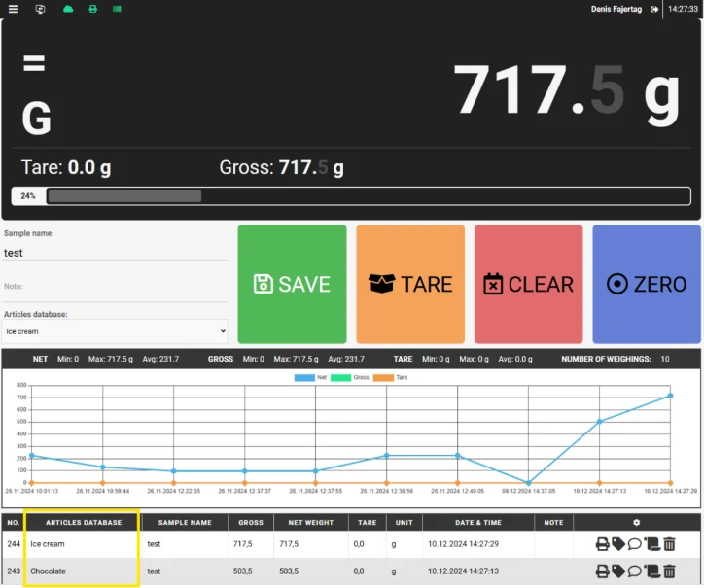
Task: Click the 24% capacity progress bar
Action: pyautogui.click(x=351, y=196)
